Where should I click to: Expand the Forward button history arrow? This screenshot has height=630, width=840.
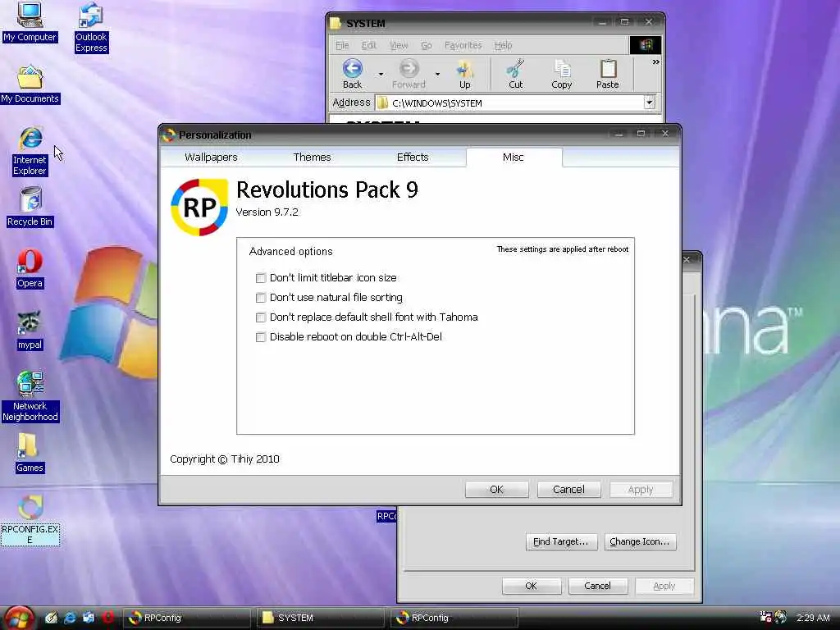pos(438,74)
